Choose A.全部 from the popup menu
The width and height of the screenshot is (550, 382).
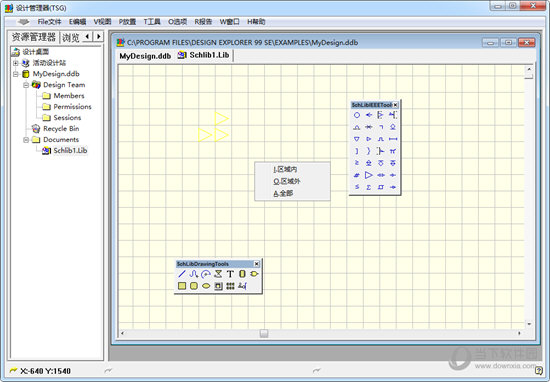tap(292, 193)
